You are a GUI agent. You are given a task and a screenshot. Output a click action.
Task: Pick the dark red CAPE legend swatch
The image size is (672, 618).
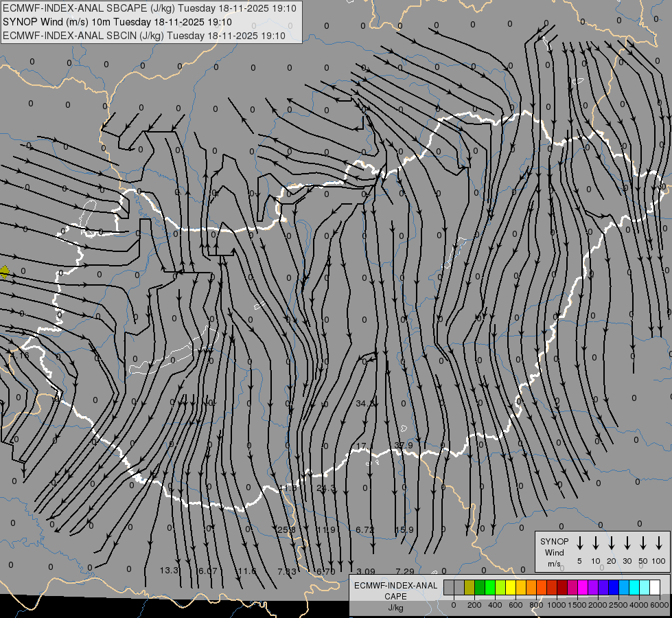pyautogui.click(x=562, y=587)
